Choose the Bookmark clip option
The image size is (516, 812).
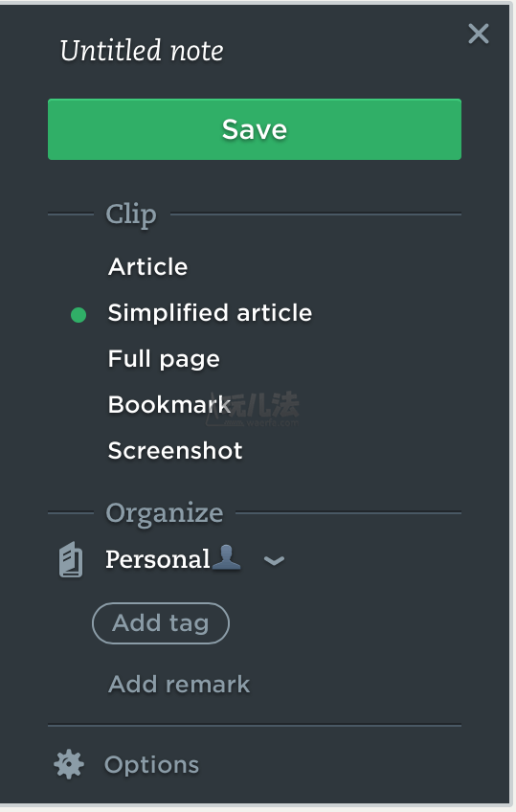169,404
